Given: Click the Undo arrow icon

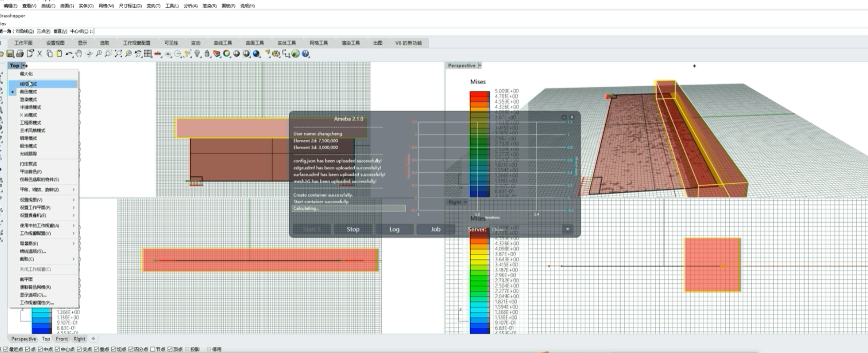Looking at the screenshot, I should tap(69, 54).
